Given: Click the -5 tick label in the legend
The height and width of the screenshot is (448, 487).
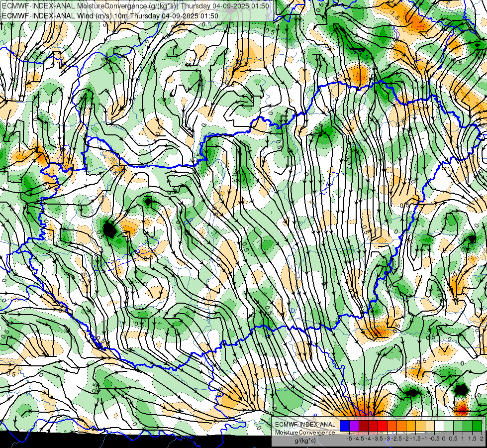Looking at the screenshot, I should point(349,439).
